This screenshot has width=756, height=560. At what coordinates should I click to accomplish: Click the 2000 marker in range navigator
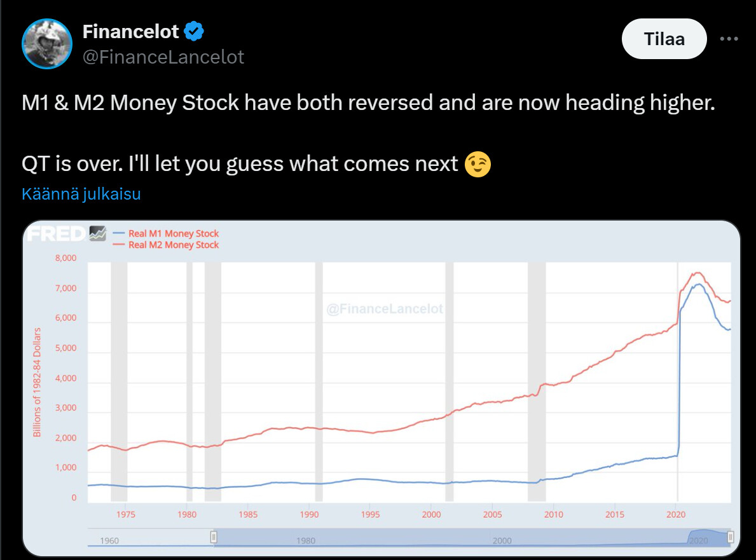[x=502, y=541]
